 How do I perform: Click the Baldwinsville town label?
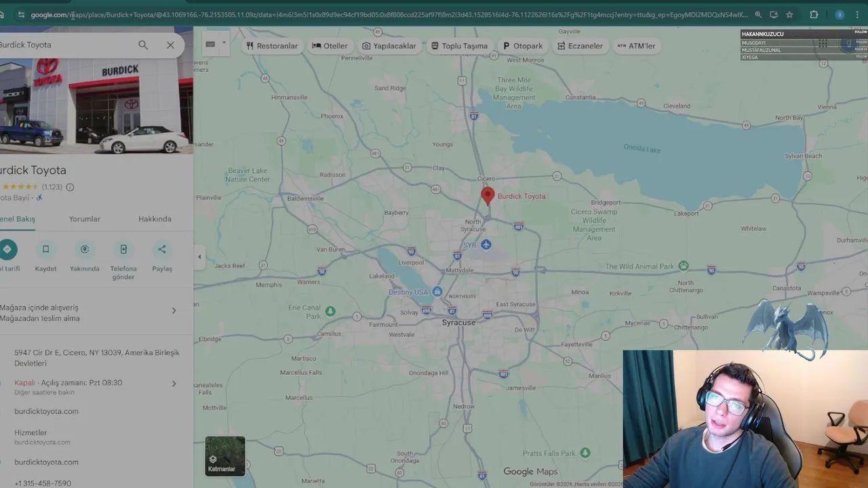(x=305, y=199)
